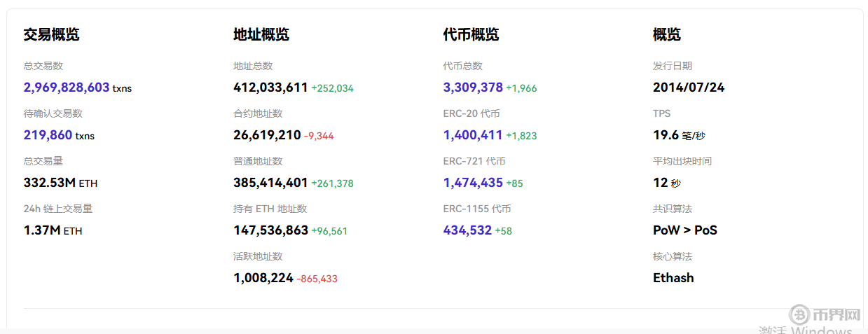Click the 地址概览 section heading
The image size is (868, 334).
pyautogui.click(x=261, y=34)
